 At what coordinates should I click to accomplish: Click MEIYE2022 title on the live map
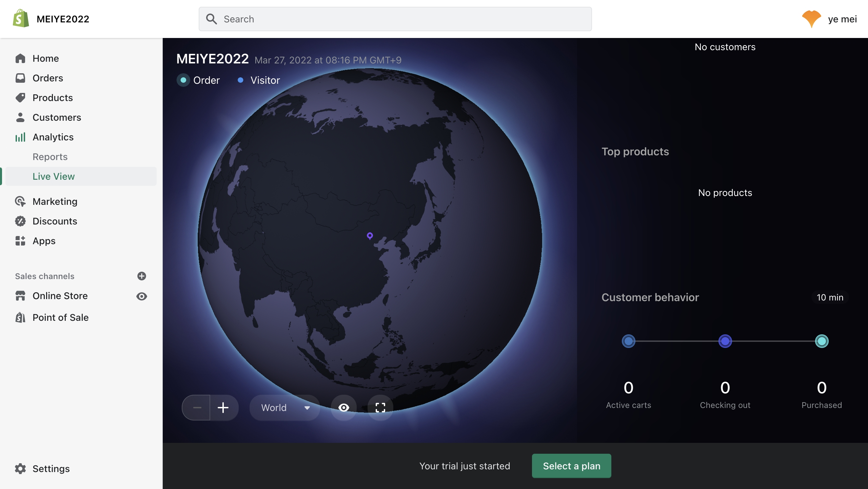(213, 59)
